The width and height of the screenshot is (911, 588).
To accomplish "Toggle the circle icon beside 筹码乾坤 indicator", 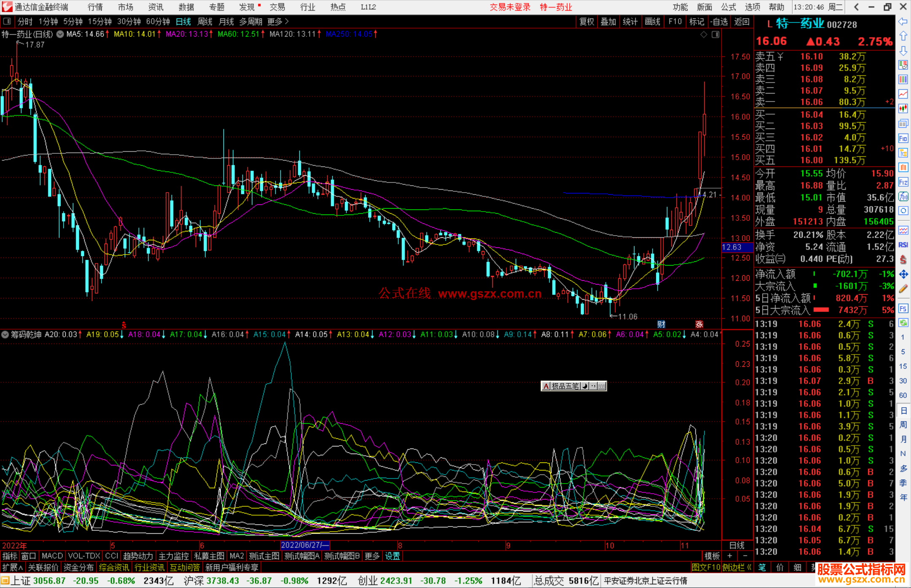I will (x=5, y=334).
